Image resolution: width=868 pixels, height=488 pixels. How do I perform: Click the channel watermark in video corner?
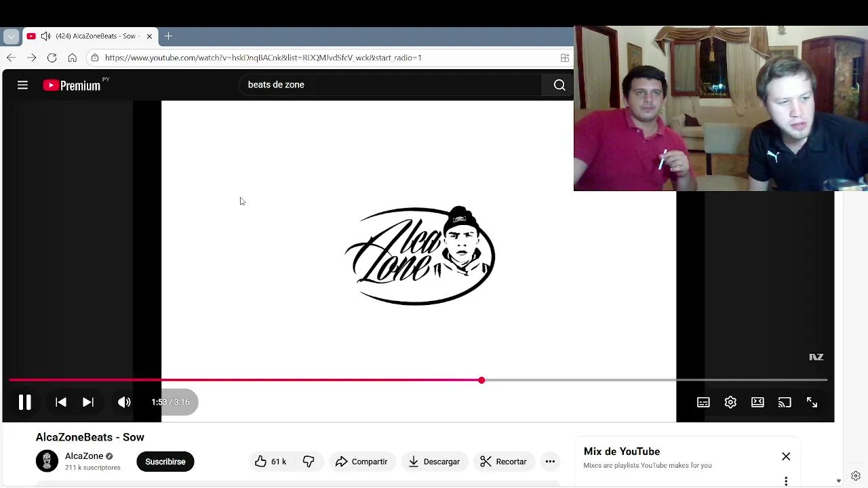coord(816,357)
